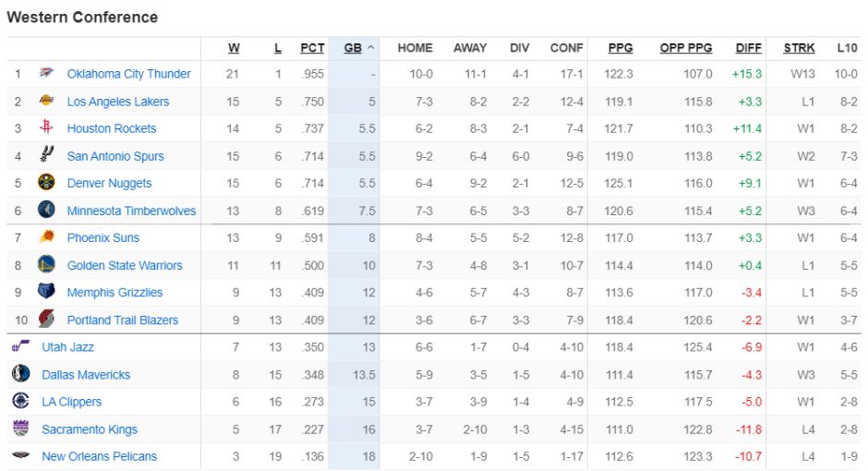868x471 pixels.
Task: Sort teams by DIFF header
Action: point(749,48)
